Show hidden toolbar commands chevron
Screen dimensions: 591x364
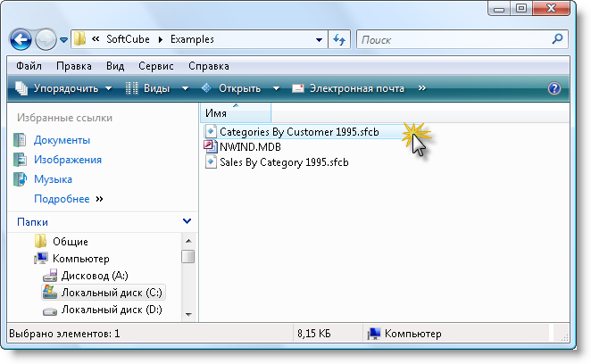pyautogui.click(x=422, y=88)
